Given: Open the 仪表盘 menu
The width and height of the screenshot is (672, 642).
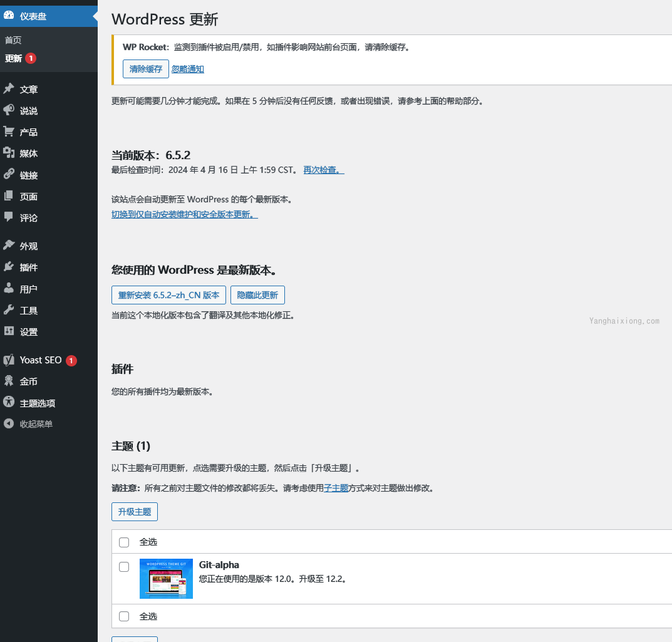Looking at the screenshot, I should pos(49,16).
